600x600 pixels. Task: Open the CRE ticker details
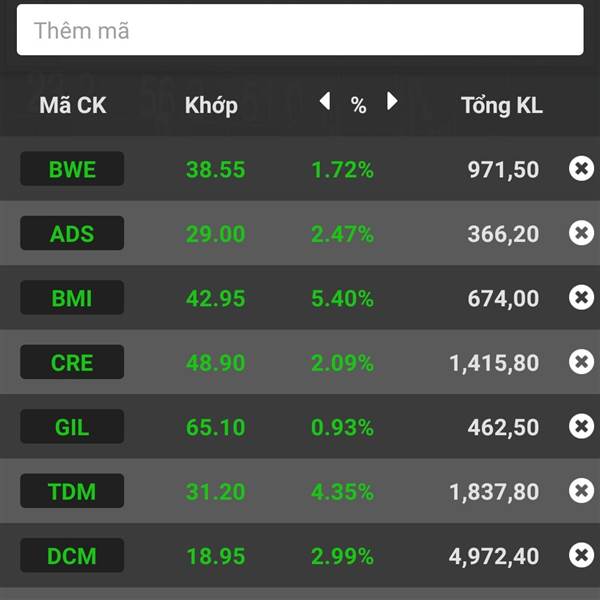[x=72, y=362]
